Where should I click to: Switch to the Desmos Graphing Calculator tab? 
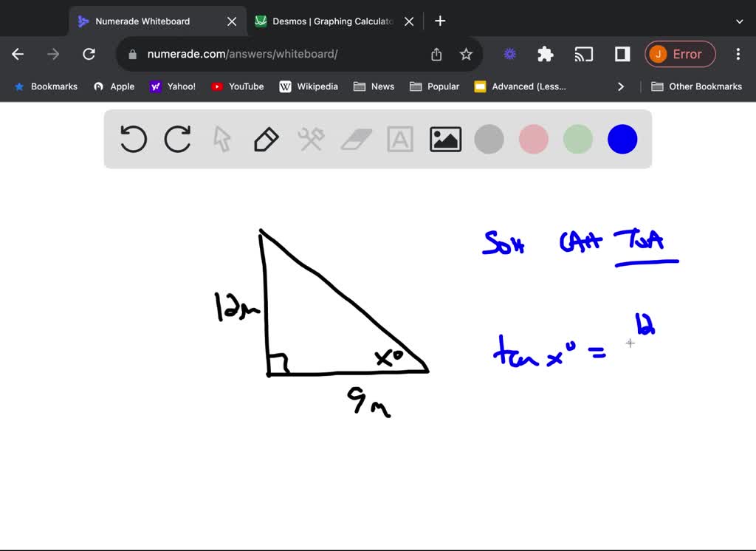(331, 21)
